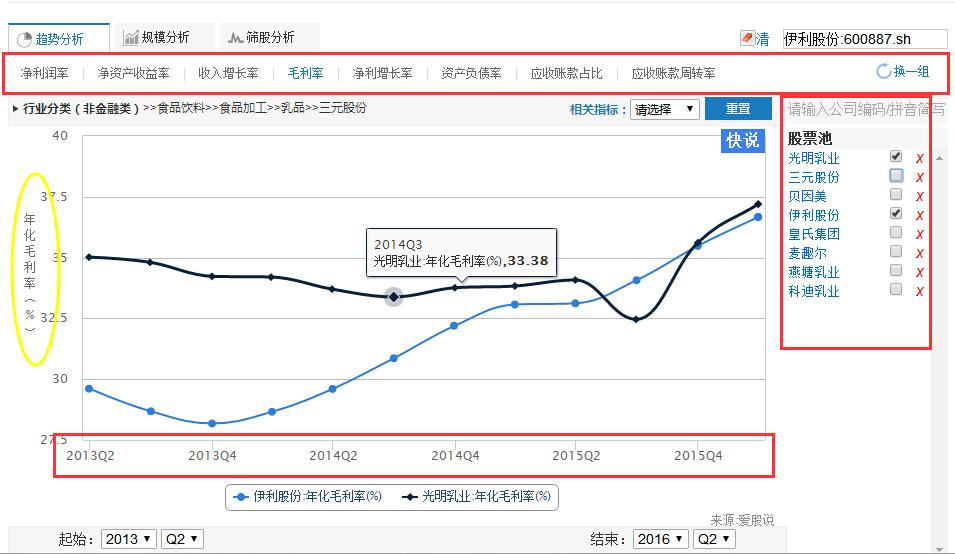Check the 三元股份 checkbox
This screenshot has height=554, width=955.
point(895,175)
